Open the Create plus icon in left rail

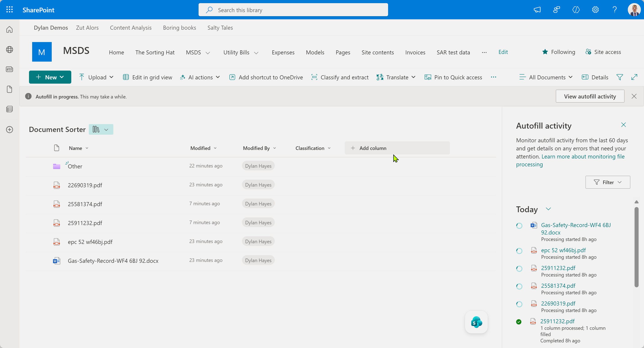tap(9, 129)
